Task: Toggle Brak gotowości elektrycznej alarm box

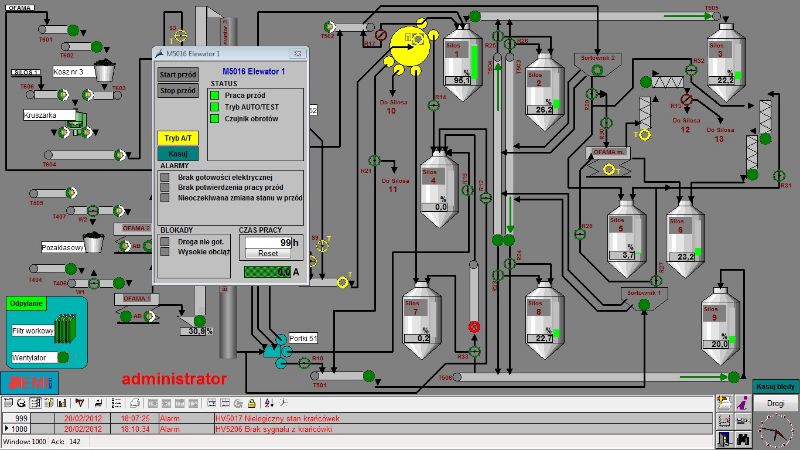Action: (165, 175)
